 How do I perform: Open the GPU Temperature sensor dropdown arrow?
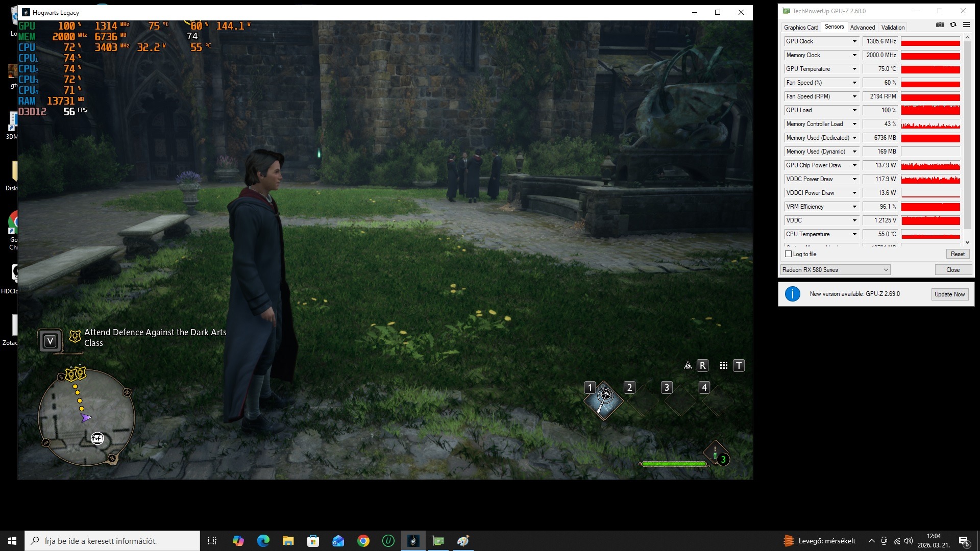pos(854,69)
